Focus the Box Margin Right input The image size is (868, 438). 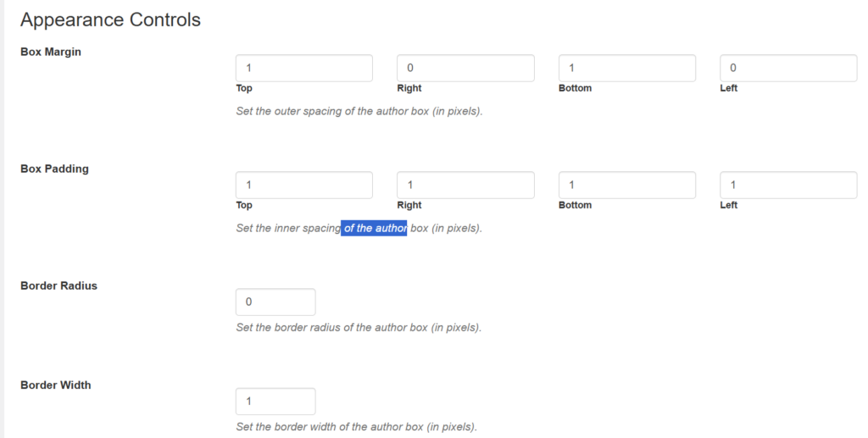tap(465, 68)
